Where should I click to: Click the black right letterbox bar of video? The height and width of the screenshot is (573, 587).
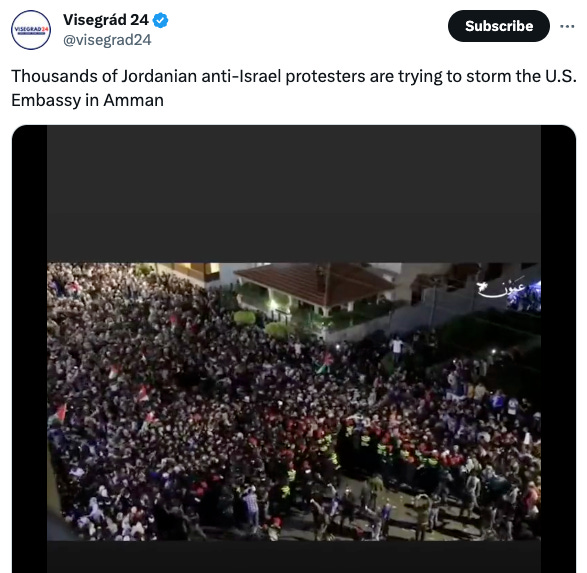coord(558,349)
